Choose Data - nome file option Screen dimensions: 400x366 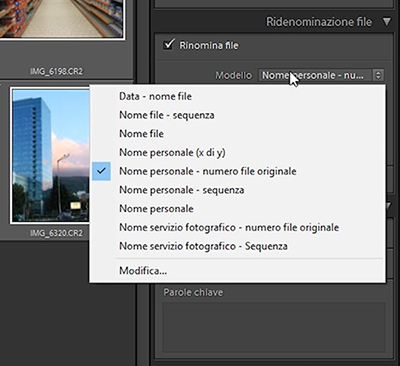[237, 96]
